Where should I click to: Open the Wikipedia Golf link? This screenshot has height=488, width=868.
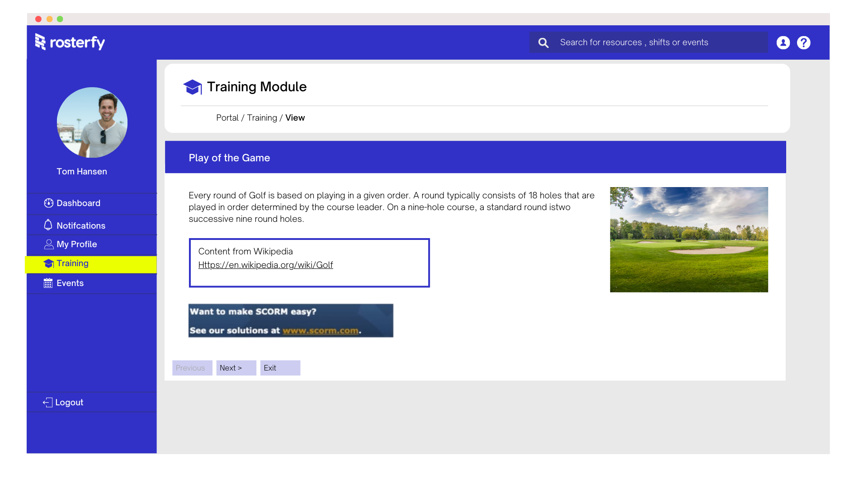click(265, 265)
